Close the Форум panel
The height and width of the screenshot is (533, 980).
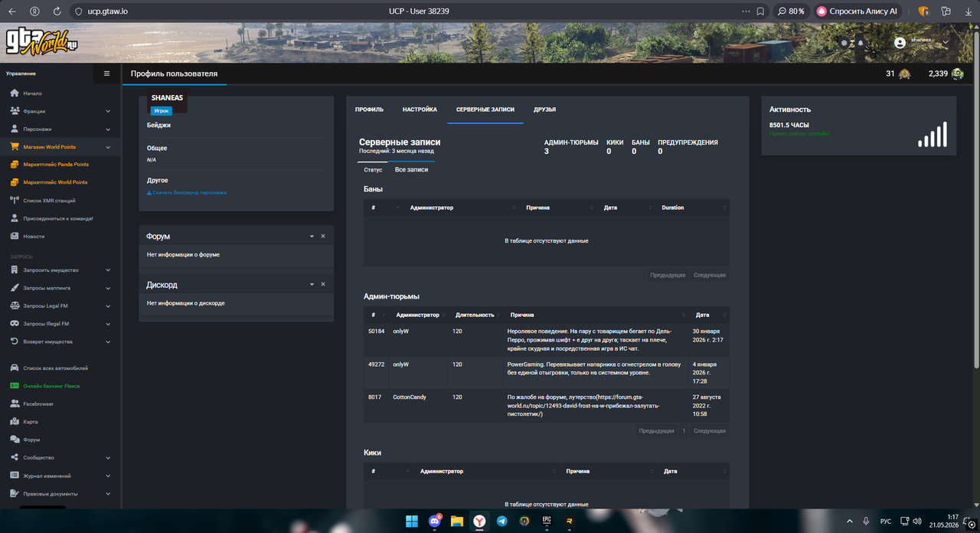[x=323, y=237]
